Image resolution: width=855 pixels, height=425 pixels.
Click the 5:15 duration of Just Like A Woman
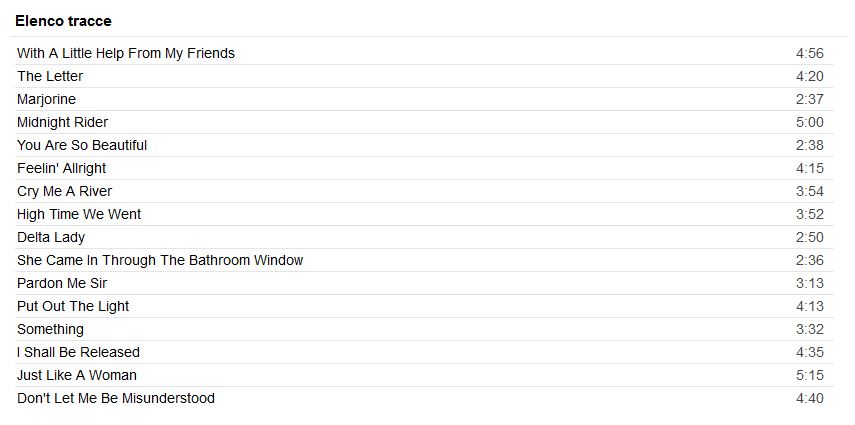(x=809, y=375)
